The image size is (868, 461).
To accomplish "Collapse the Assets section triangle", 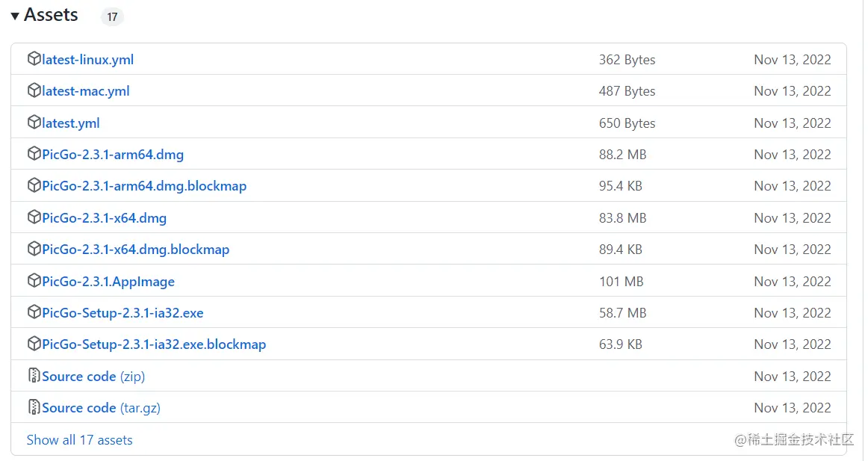I will [x=15, y=16].
